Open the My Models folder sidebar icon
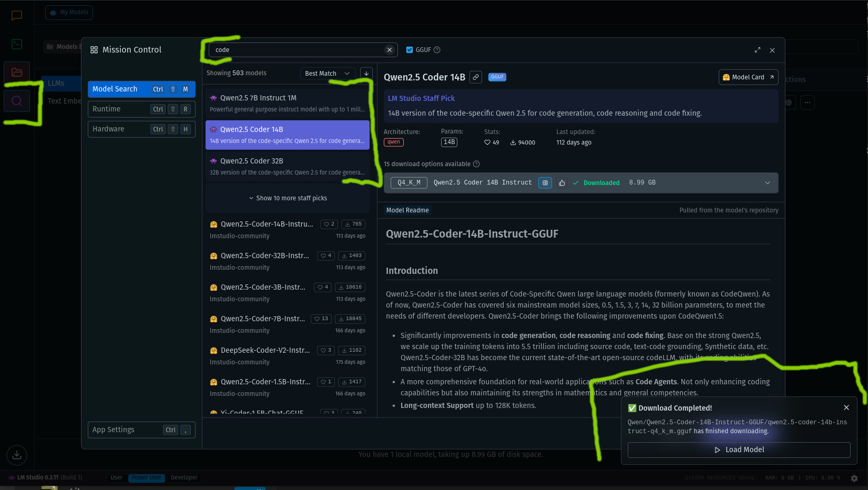This screenshot has width=868, height=490. [17, 72]
